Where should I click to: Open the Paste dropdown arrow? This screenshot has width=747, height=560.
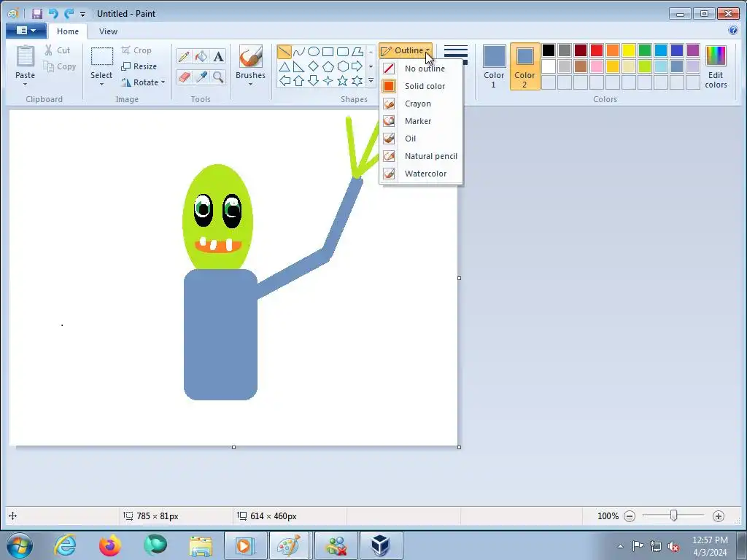[x=25, y=85]
